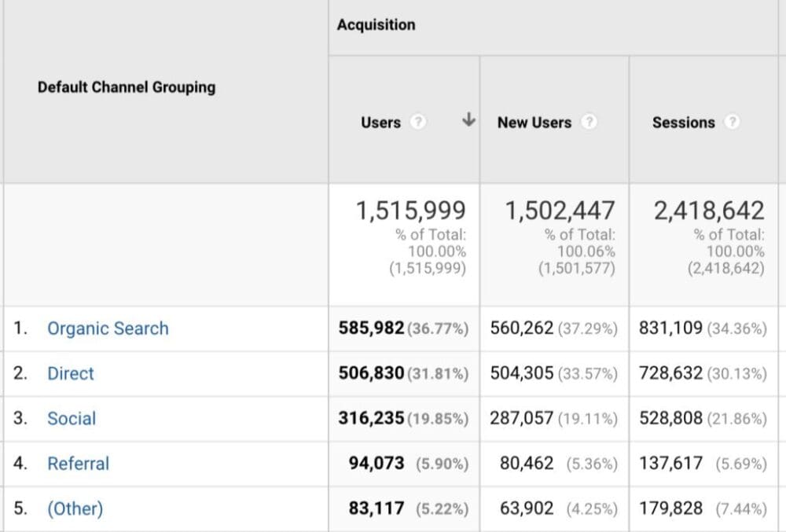Click (Other) new users value 63,902
Viewport: 786px width, 532px height.
tap(527, 508)
